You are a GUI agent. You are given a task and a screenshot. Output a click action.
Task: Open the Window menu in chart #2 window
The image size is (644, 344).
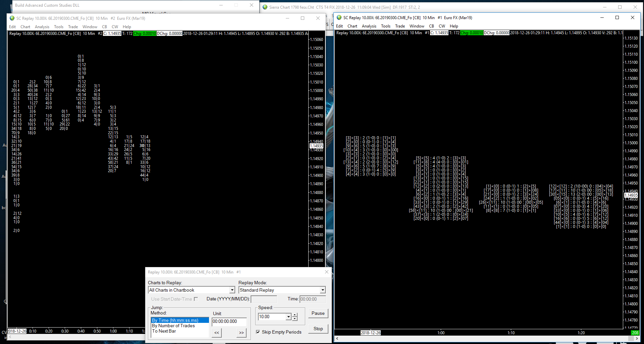coord(90,27)
